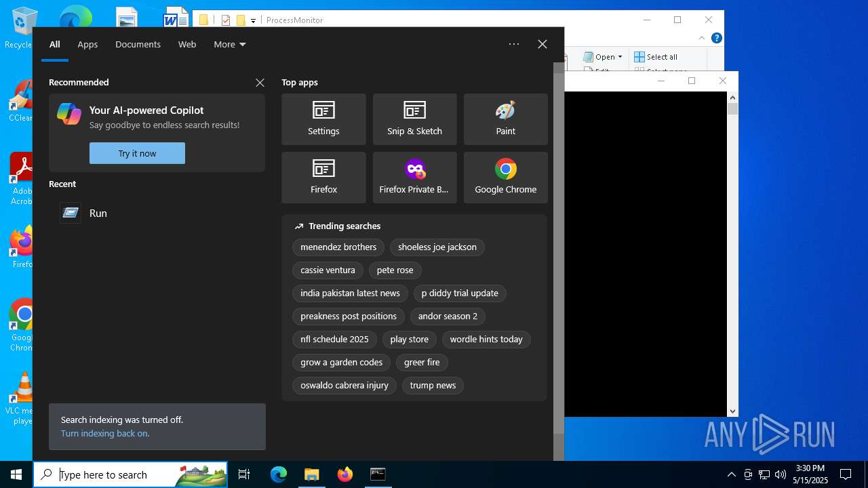This screenshot has height=488, width=868.
Task: Open Task View on taskbar
Action: point(244,474)
